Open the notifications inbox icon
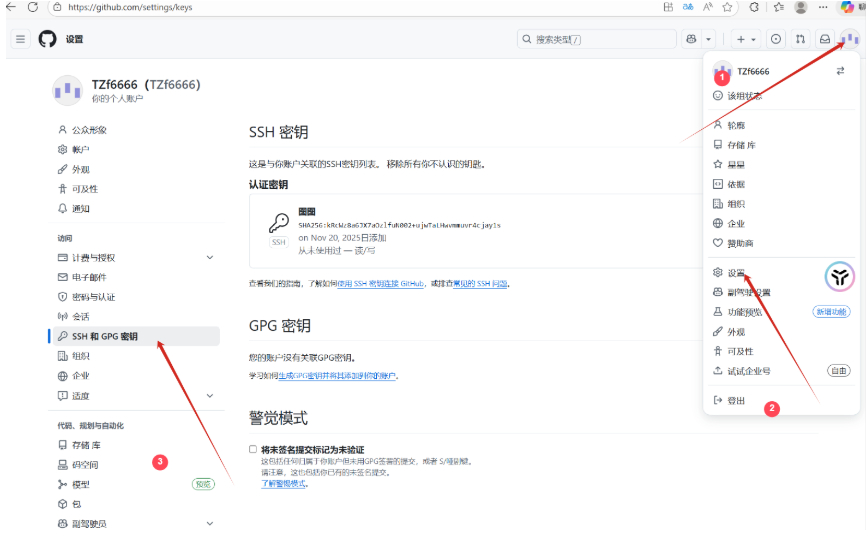Image resolution: width=868 pixels, height=545 pixels. pyautogui.click(x=825, y=39)
